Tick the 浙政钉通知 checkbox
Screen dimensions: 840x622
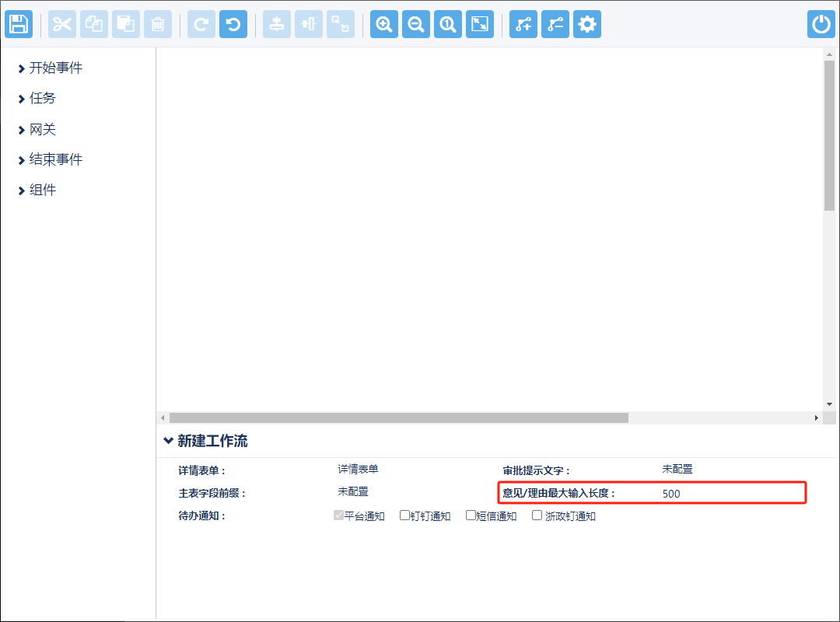(537, 515)
